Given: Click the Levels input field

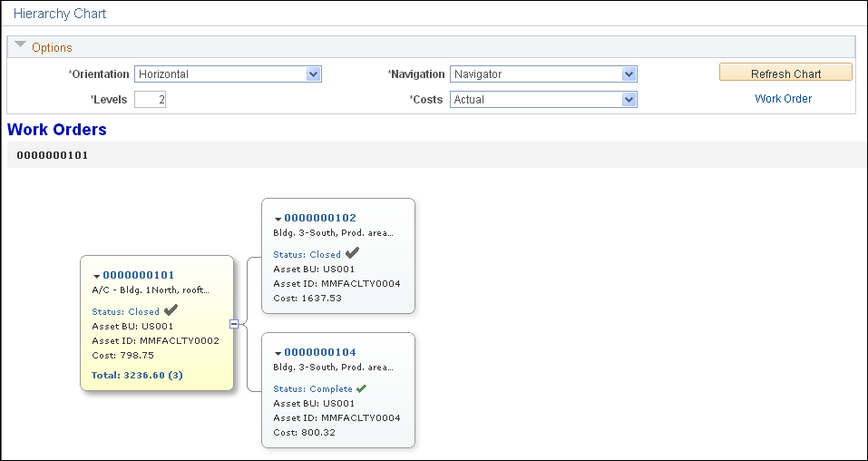Looking at the screenshot, I should click(150, 100).
